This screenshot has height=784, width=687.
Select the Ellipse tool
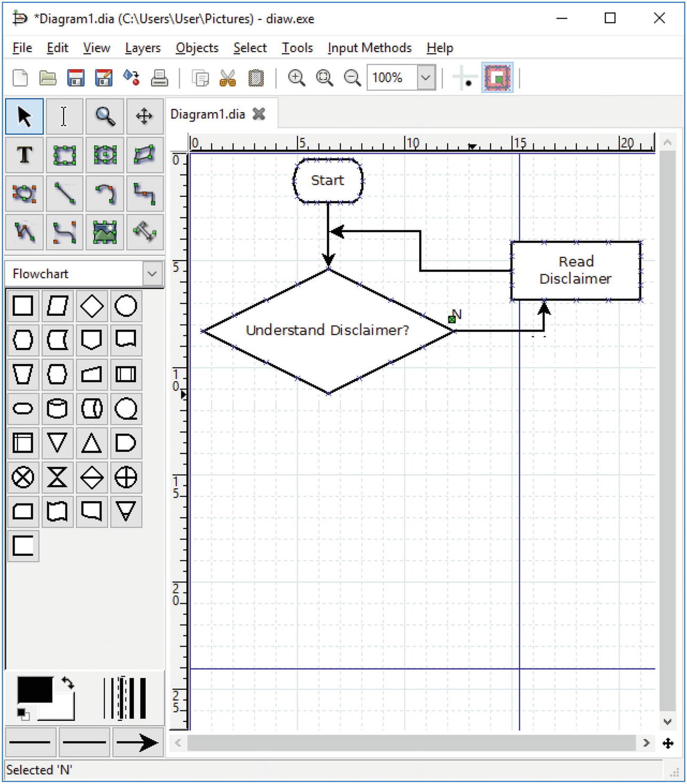click(x=105, y=155)
